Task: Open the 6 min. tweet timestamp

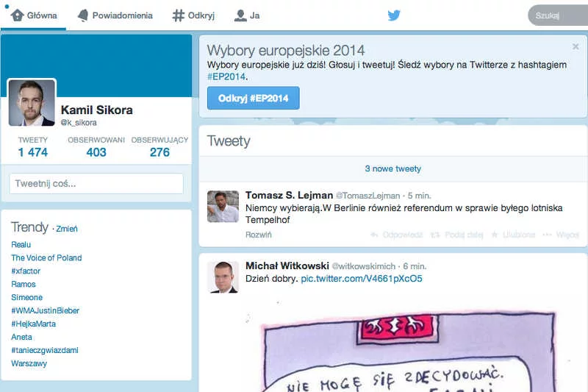Action: [415, 266]
